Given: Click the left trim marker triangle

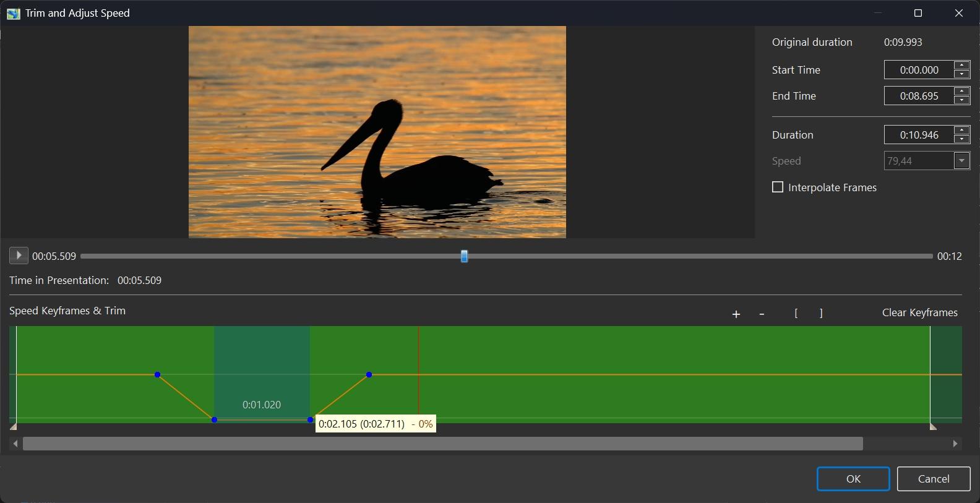Looking at the screenshot, I should click(13, 426).
